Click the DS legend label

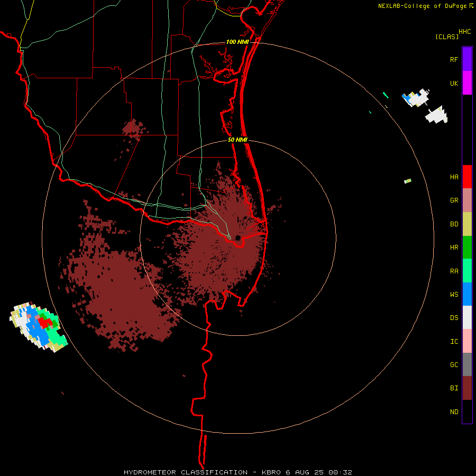tap(454, 318)
